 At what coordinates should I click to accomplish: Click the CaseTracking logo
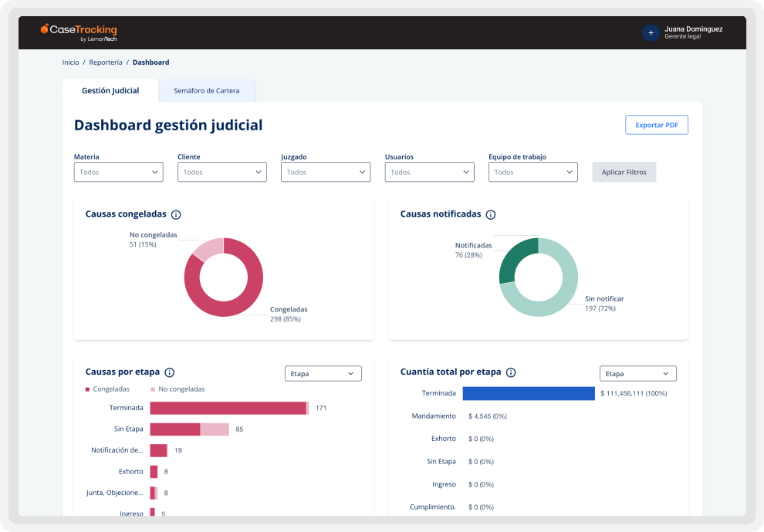point(77,32)
